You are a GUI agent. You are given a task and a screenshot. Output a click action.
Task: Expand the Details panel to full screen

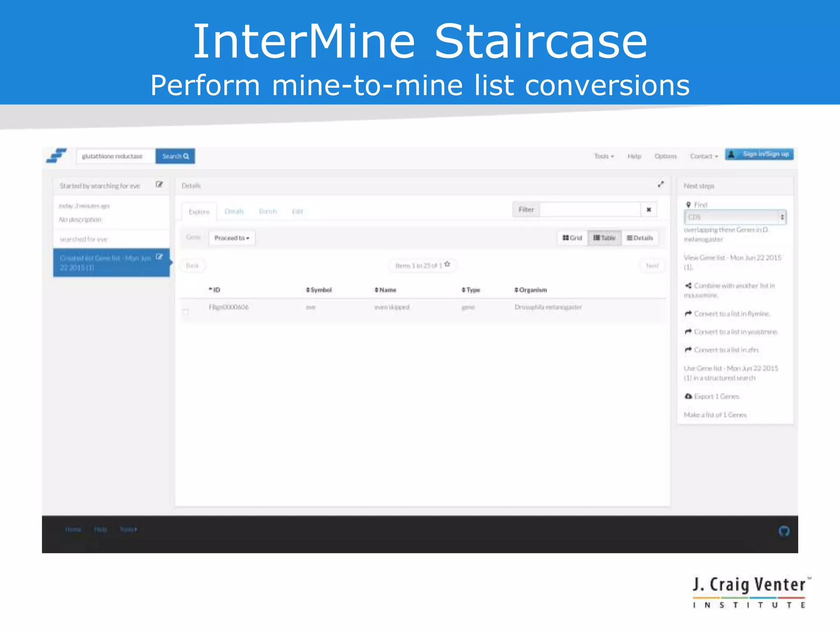point(660,185)
